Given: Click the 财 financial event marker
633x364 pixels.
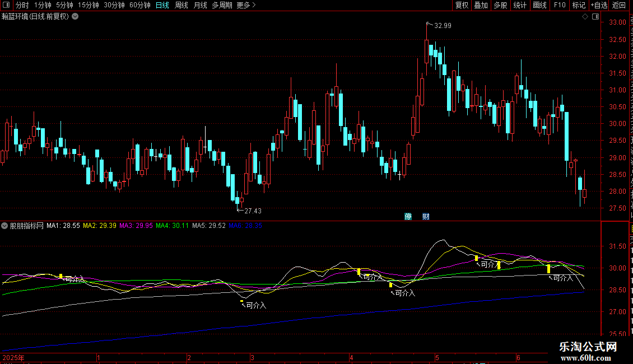Looking at the screenshot, I should click(426, 216).
